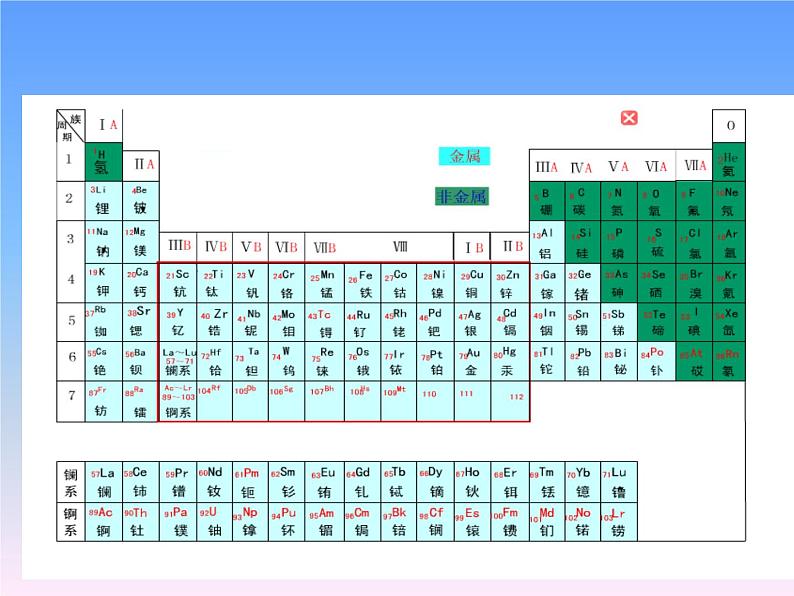Choose the fluorine F 氟 cell

click(x=694, y=201)
